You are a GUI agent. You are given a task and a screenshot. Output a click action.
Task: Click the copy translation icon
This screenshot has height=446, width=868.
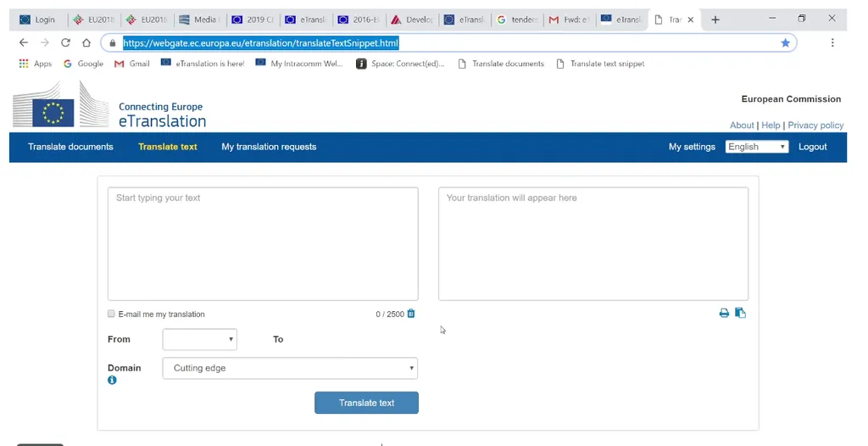coord(740,313)
